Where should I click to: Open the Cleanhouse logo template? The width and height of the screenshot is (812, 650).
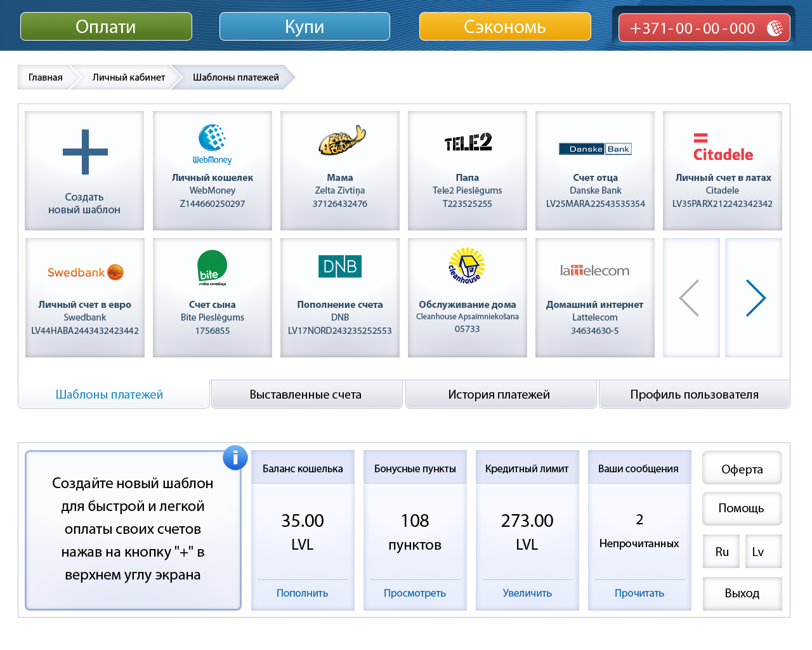(x=467, y=265)
